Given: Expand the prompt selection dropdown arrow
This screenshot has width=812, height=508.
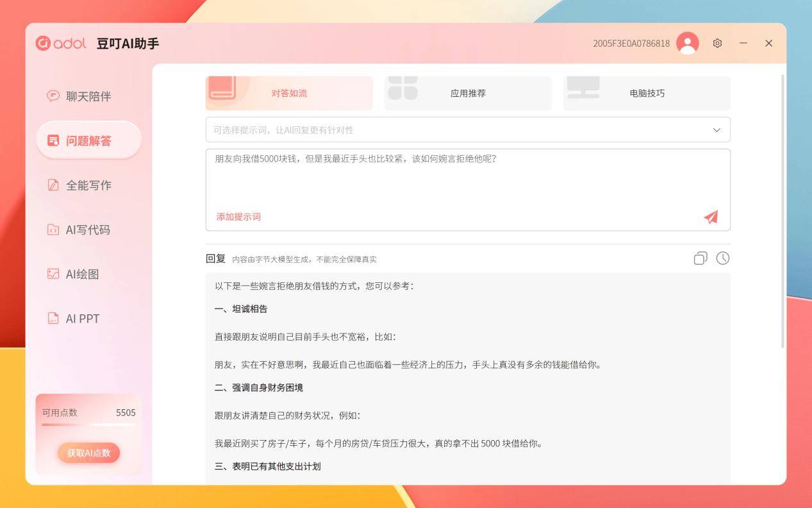Looking at the screenshot, I should (x=717, y=130).
